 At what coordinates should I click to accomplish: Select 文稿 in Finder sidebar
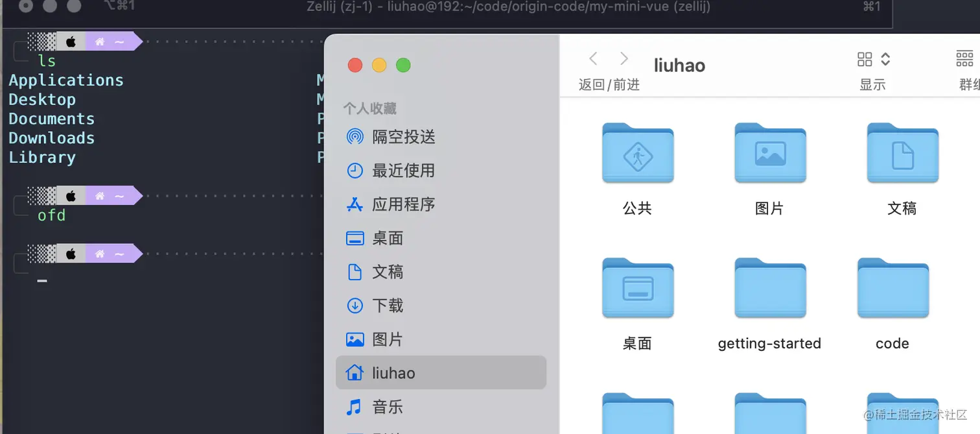tap(441, 272)
